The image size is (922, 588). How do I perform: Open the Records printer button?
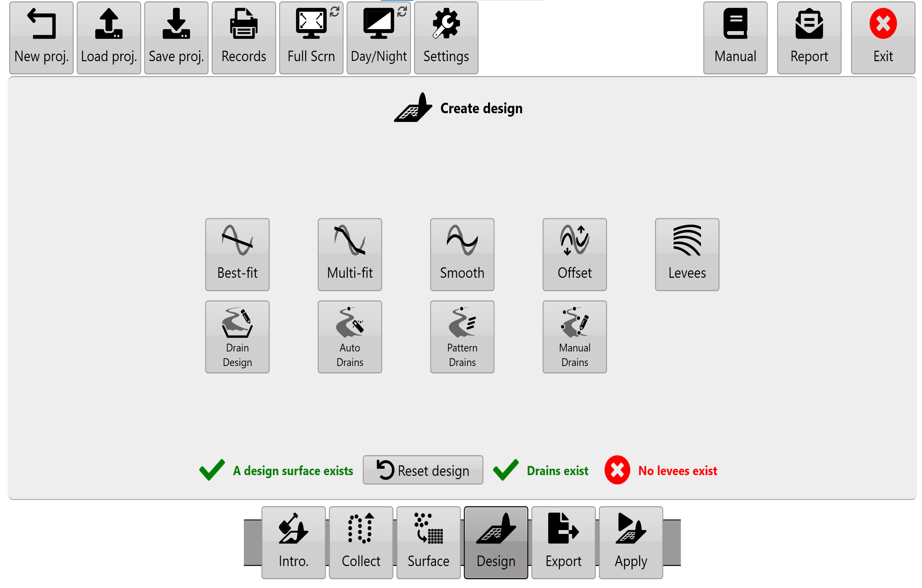pyautogui.click(x=244, y=38)
